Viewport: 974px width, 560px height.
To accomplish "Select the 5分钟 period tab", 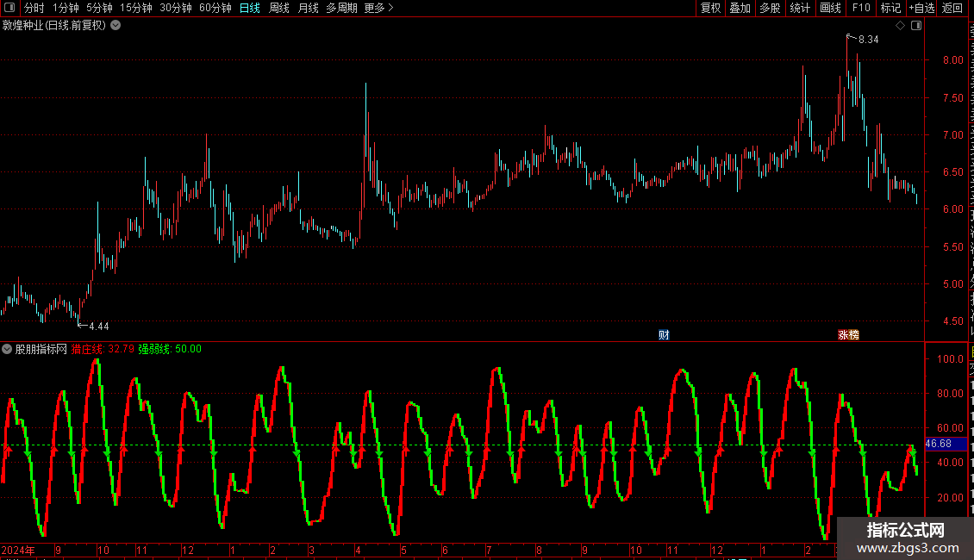I will [99, 8].
